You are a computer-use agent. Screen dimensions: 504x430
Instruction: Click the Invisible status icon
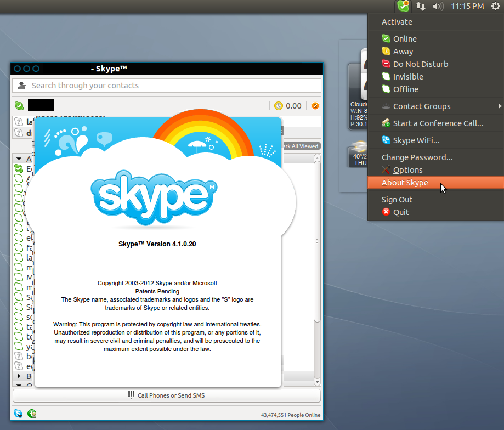386,76
